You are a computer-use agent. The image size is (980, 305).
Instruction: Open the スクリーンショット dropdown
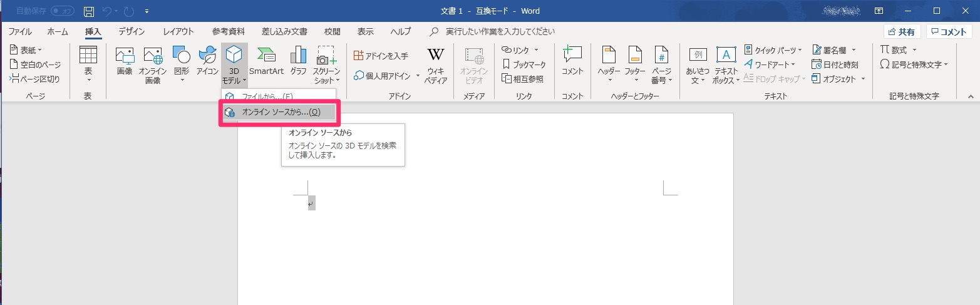point(327,65)
